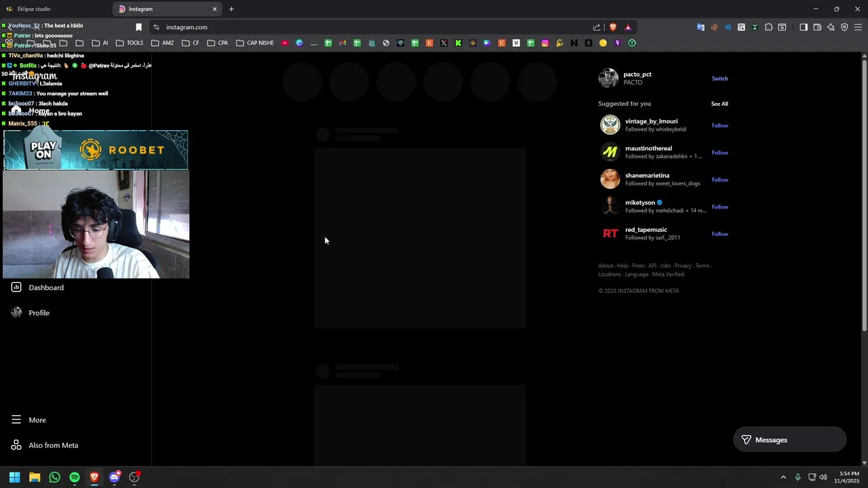Click the Language footer link
Screen dimensions: 868x488
[637, 274]
